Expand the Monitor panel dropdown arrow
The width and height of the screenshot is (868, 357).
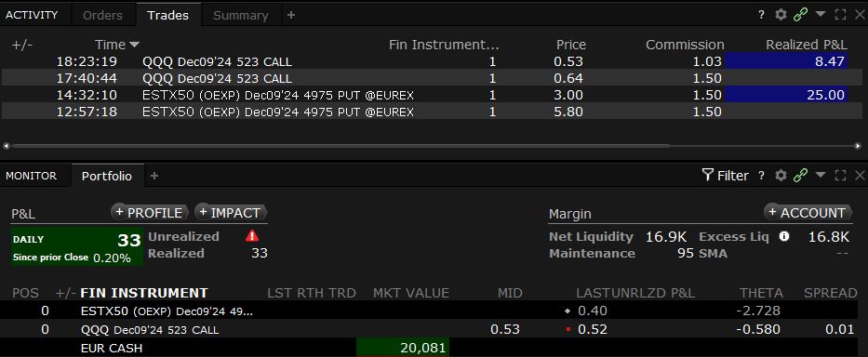tap(821, 175)
